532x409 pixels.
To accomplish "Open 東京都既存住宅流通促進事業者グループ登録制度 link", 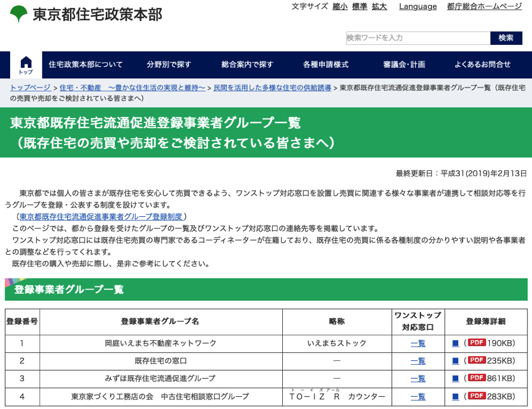I will coord(101,217).
